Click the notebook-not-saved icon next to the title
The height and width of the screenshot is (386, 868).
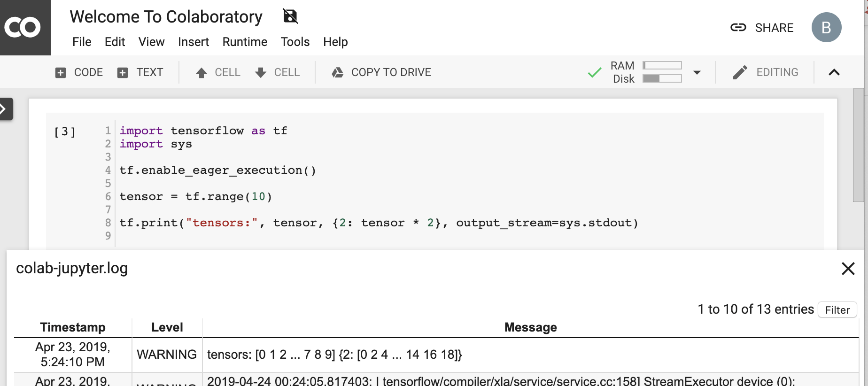pos(290,16)
